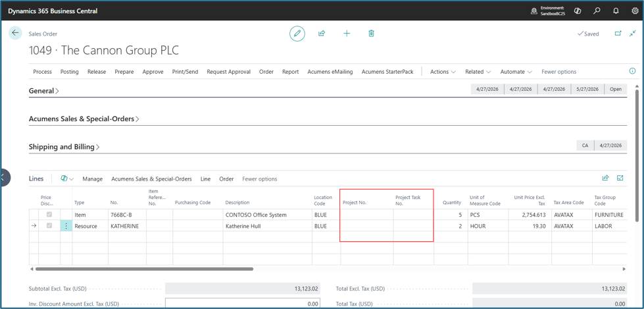Click the environment icon beside SandboxBC25

coord(534,11)
